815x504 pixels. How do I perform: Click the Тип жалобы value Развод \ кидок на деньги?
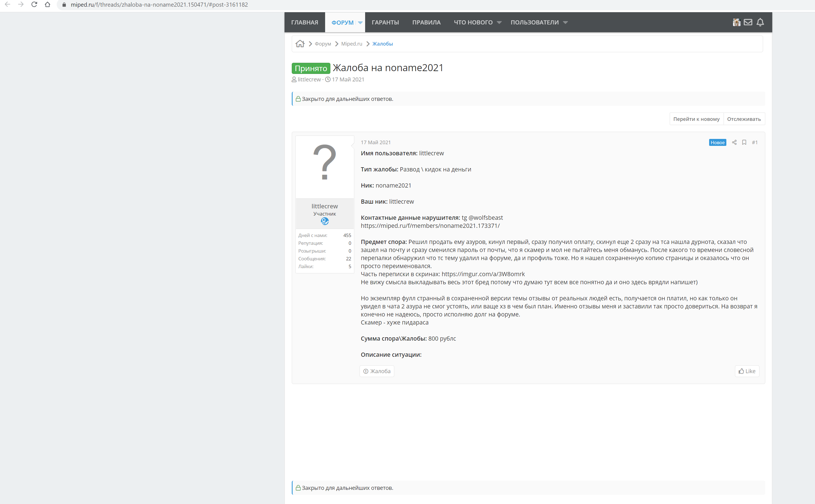(435, 169)
